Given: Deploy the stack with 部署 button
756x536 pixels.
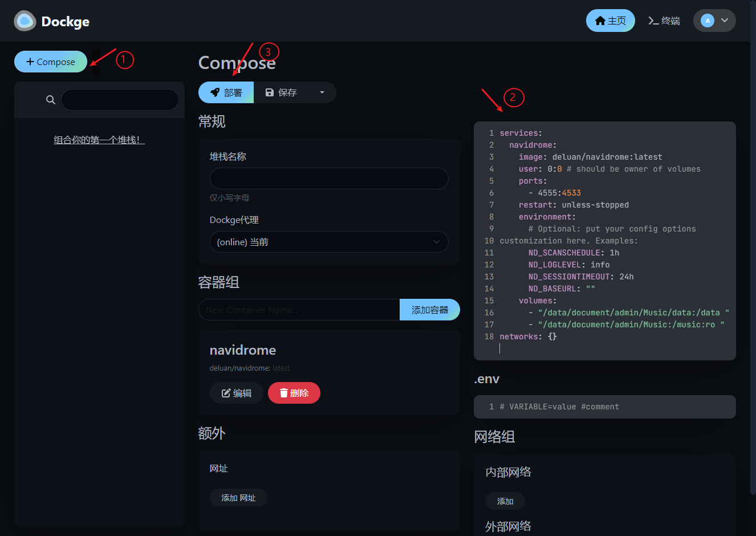Looking at the screenshot, I should [x=226, y=92].
